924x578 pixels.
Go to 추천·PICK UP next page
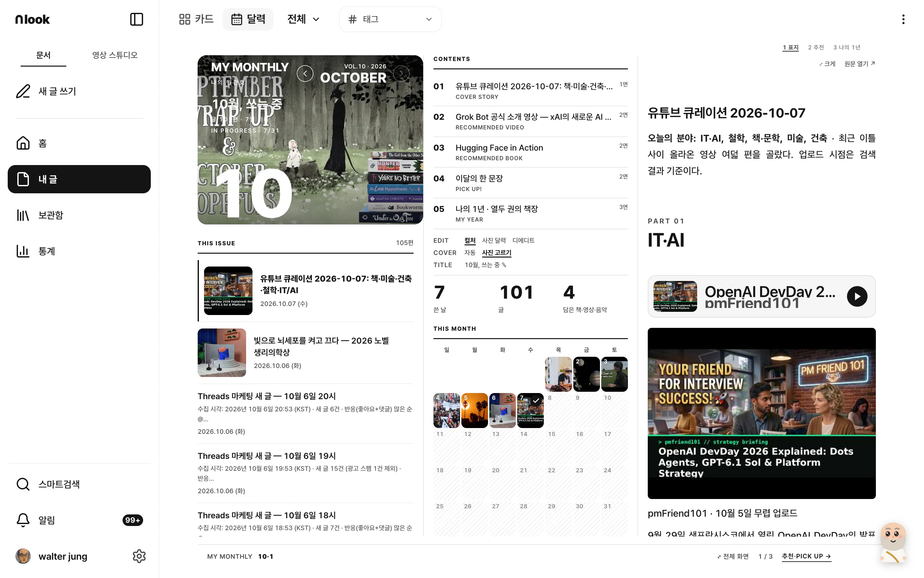tap(806, 556)
